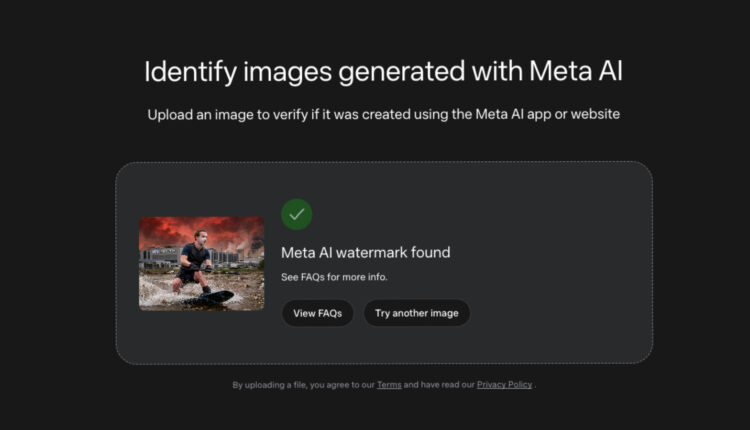Viewport: 750px width, 430px height.
Task: Click the 'Meta AI watermark found' result text
Action: coord(365,253)
